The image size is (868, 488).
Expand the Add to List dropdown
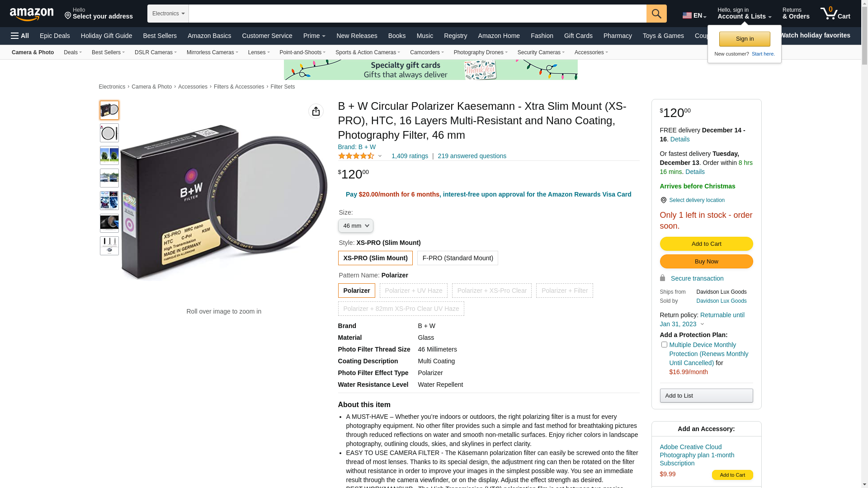[x=706, y=396]
